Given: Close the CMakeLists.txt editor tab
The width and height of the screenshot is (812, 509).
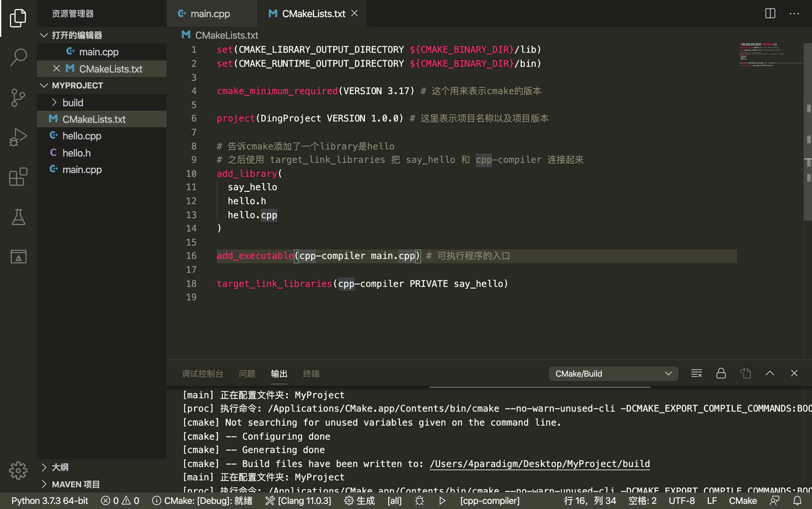Looking at the screenshot, I should pos(354,13).
